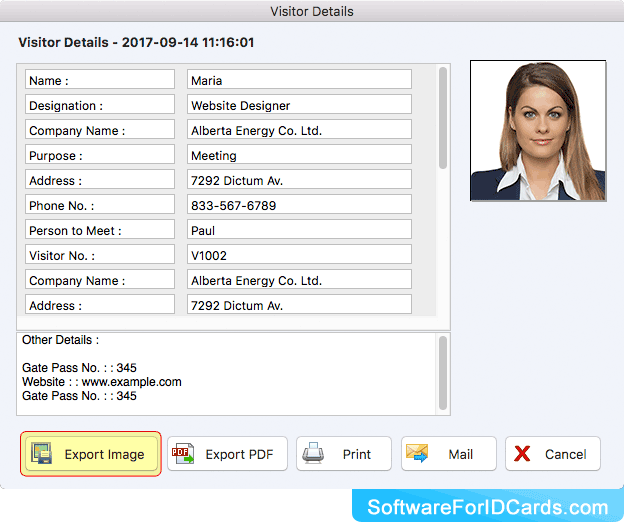
Task: Select the 'Website Designer' designation field
Action: click(x=299, y=105)
